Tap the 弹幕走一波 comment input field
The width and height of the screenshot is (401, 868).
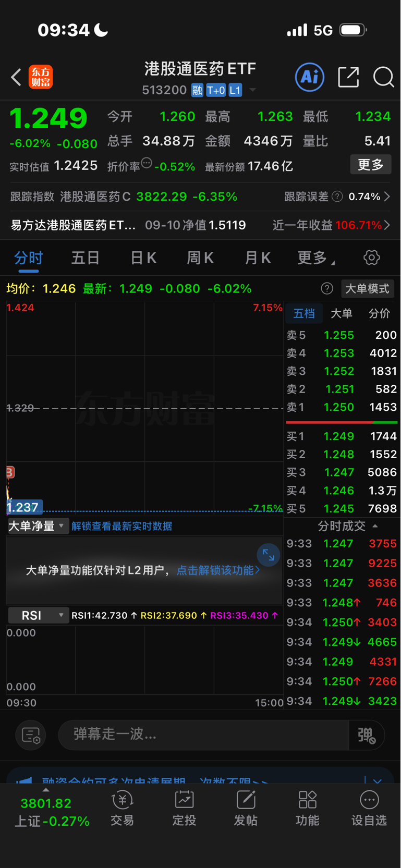(203, 735)
